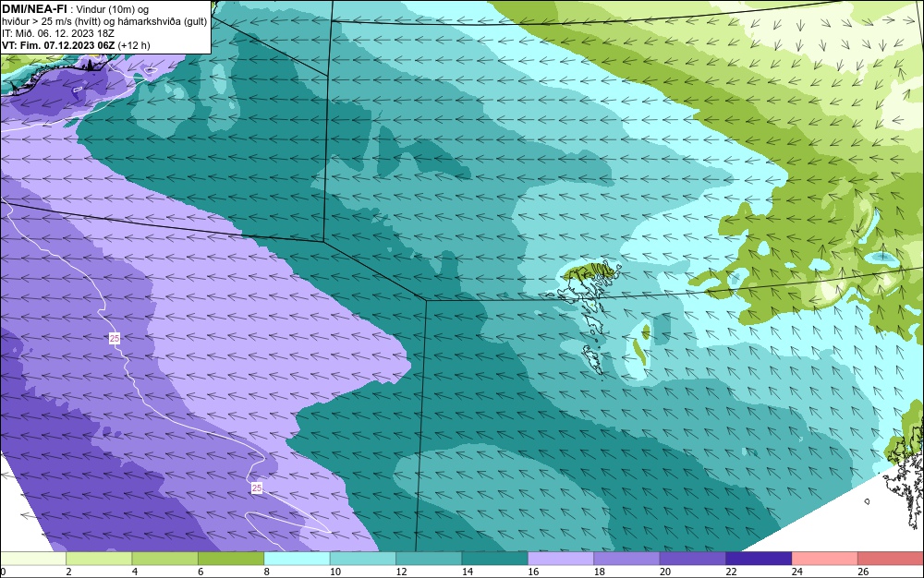Click the legend value '24'
Screen dimensions: 924x578
click(797, 572)
